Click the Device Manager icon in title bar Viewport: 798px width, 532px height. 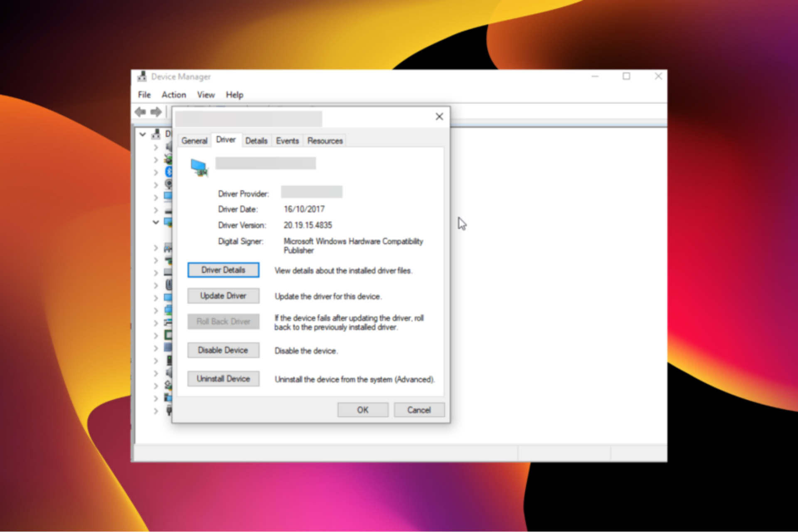(x=142, y=76)
